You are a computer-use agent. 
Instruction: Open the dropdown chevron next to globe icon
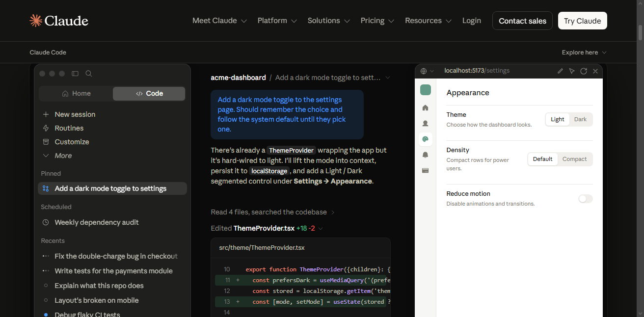point(432,71)
